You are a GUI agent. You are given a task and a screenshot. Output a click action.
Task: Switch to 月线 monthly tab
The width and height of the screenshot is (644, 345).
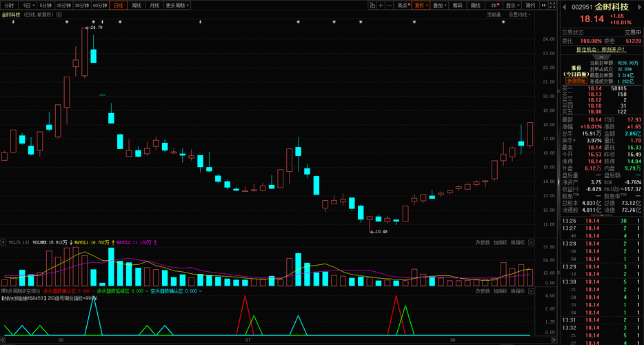coord(154,6)
